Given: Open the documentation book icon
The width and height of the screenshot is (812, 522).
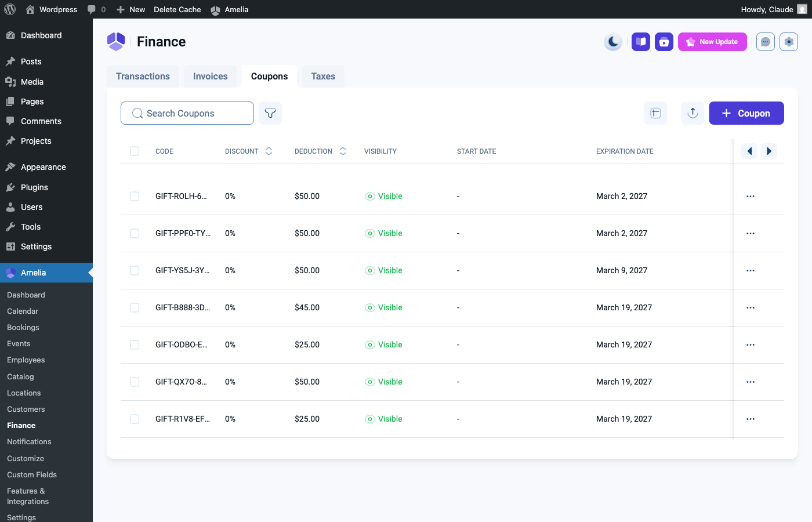Looking at the screenshot, I should tap(641, 42).
